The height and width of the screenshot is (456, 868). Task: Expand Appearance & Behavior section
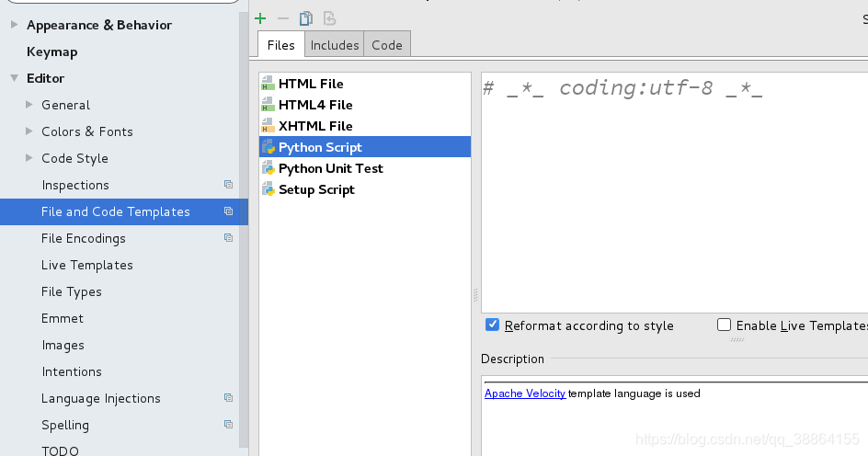click(x=15, y=24)
